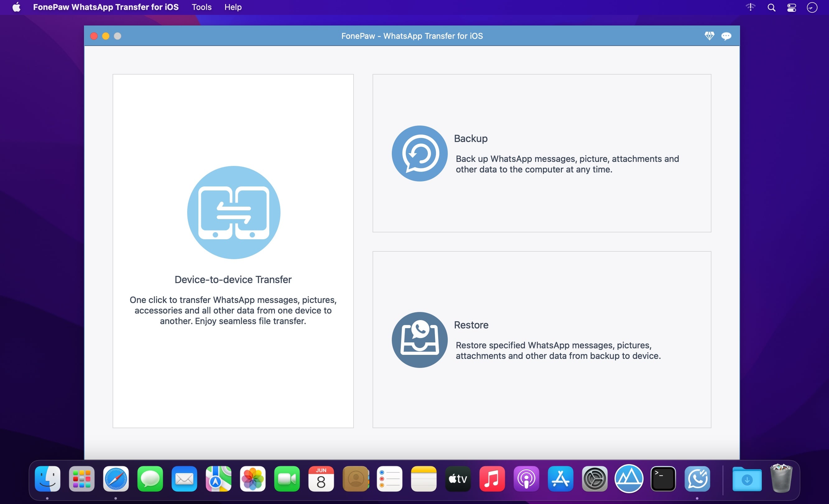Screen dimensions: 829x504
Task: Open the Downloads folder in Dock
Action: point(747,479)
